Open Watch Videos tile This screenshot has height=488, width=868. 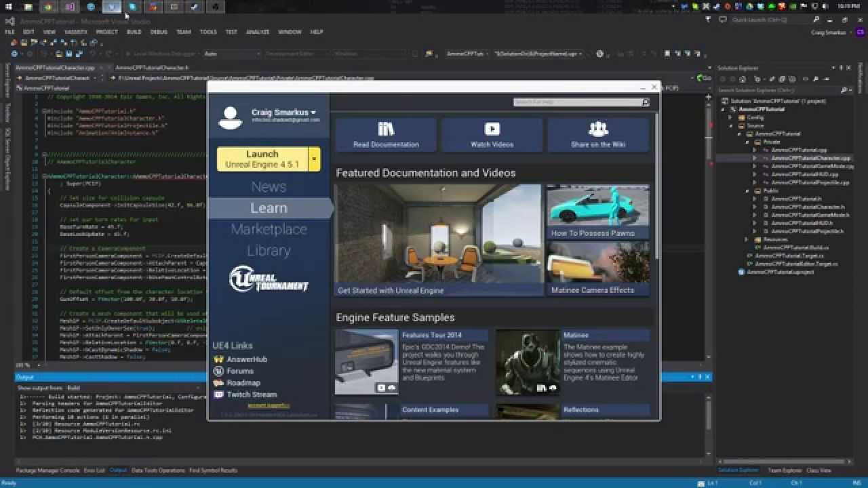492,135
